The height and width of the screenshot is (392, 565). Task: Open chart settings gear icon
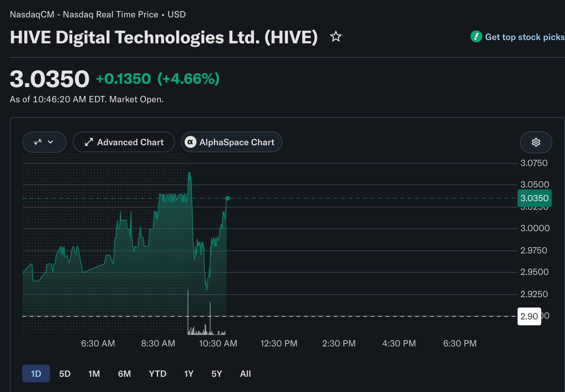536,142
